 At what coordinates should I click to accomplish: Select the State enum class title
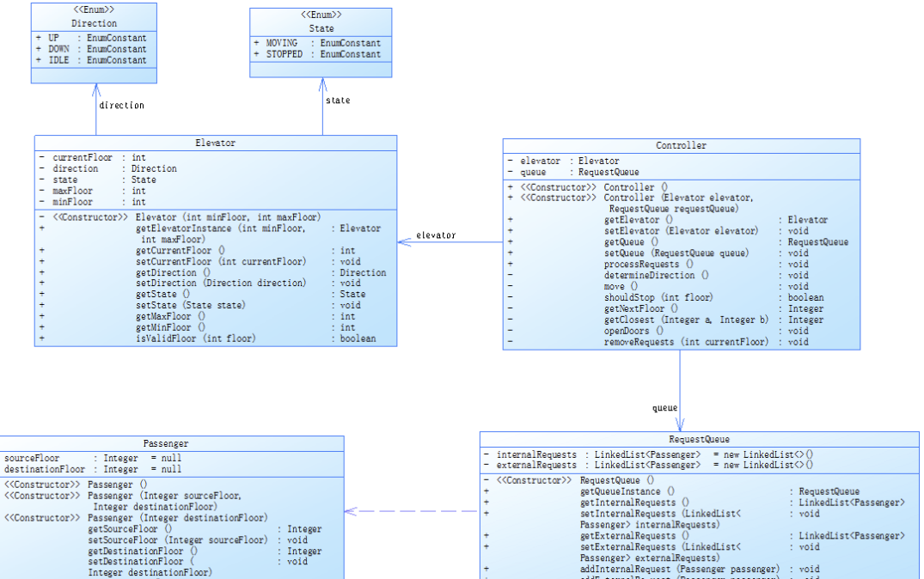pos(321,28)
